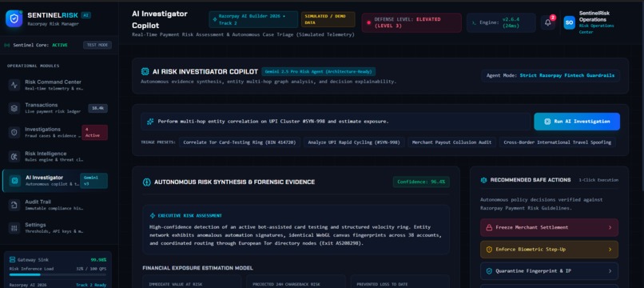Click the red dot beside Defense Level

coord(368,22)
